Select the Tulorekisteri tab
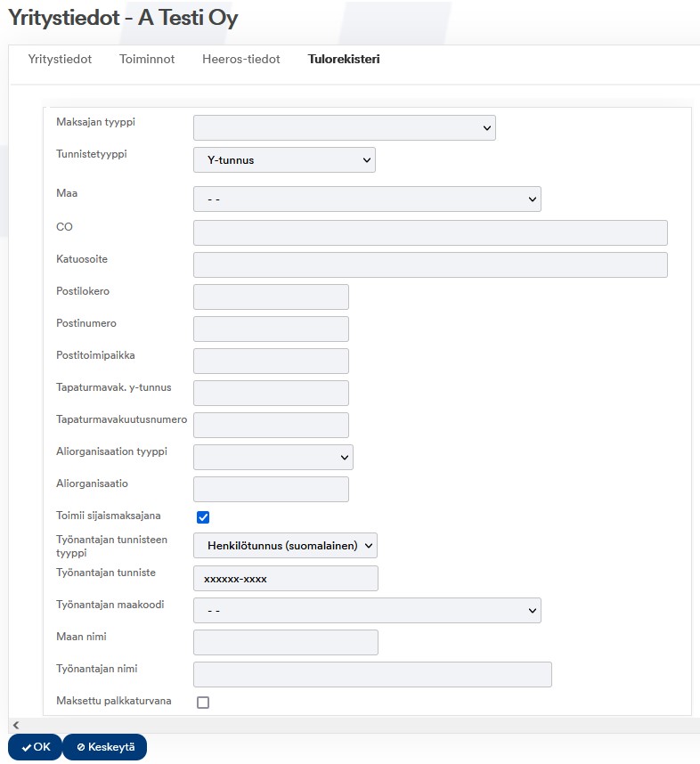 [x=344, y=59]
